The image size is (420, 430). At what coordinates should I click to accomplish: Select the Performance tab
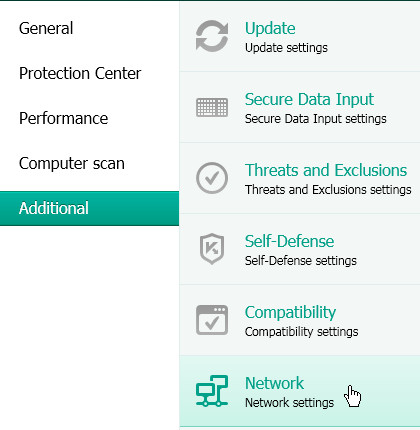click(x=63, y=118)
